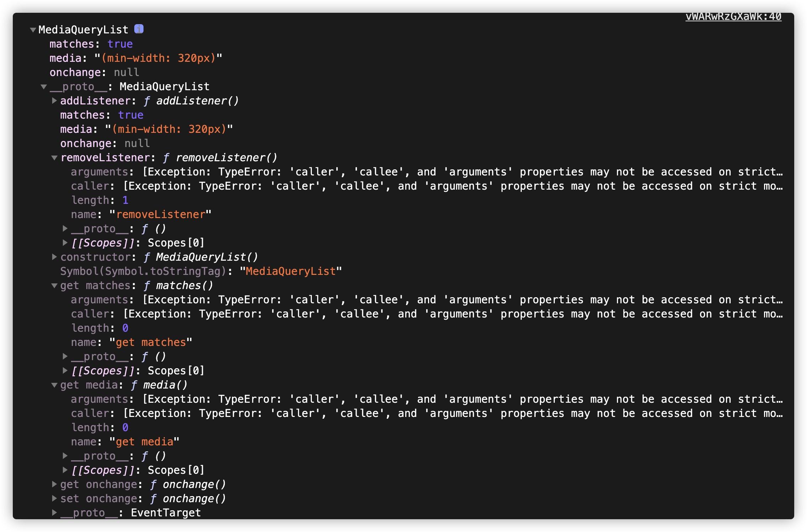Collapse the __proto__: MediaQueryList node
Viewport: 807px width, 532px height.
click(x=44, y=87)
